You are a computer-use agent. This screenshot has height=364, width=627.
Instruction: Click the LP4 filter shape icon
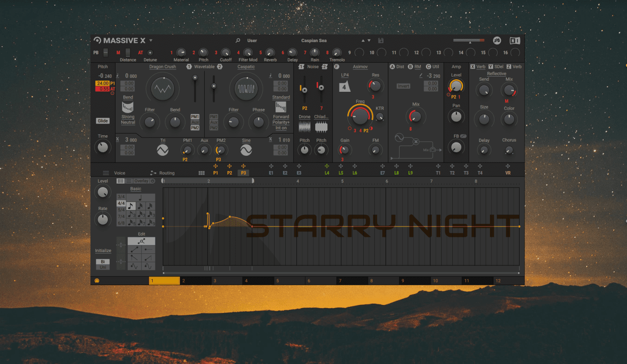pyautogui.click(x=344, y=87)
